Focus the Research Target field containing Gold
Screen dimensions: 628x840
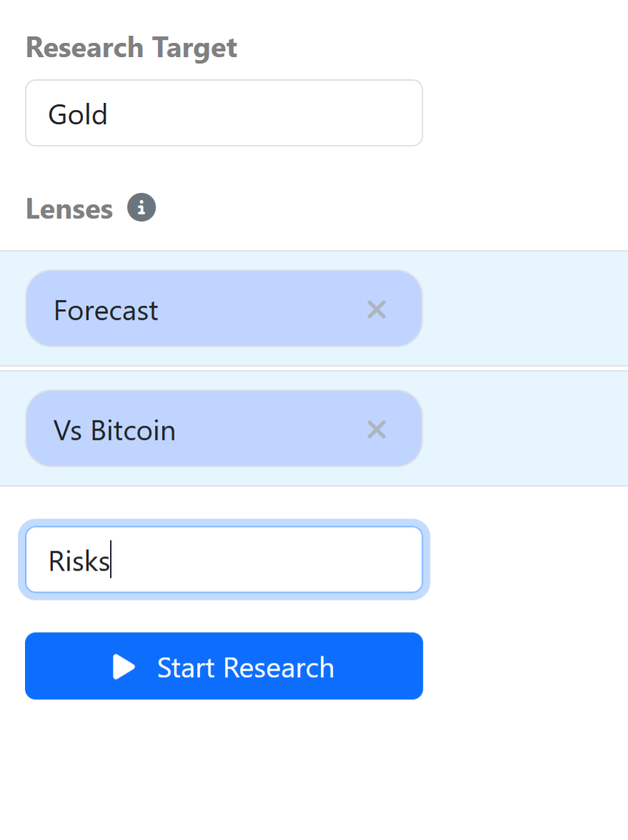click(224, 113)
